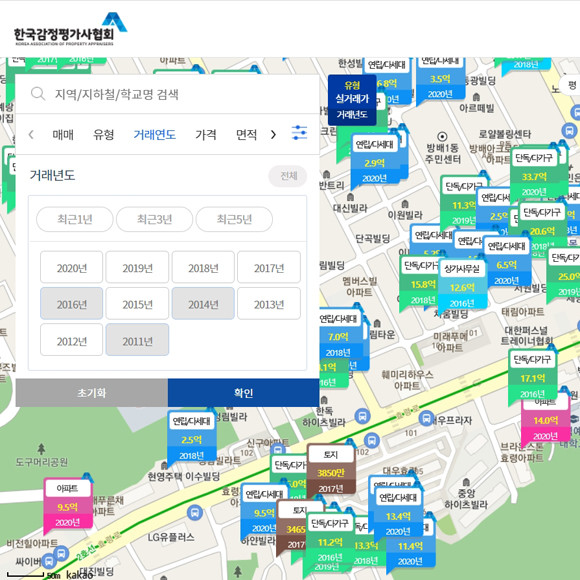Viewport: 580px width, 580px height.
Task: Show previous filter tabs with left chevron
Action: coord(31,135)
